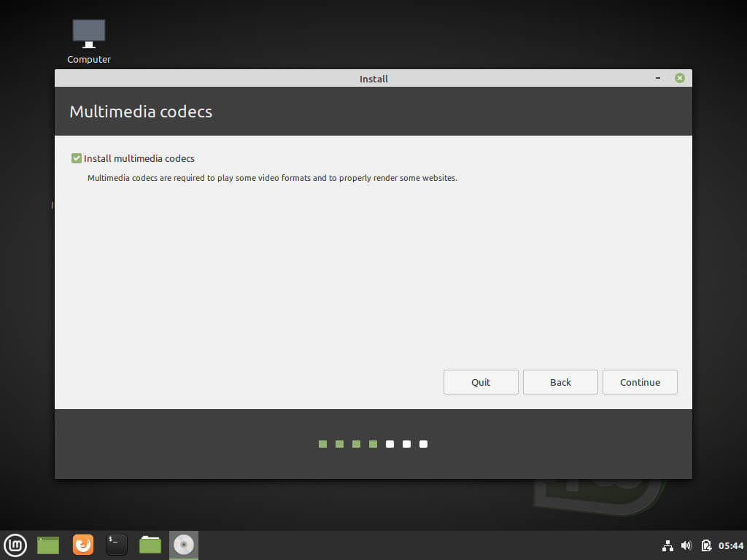The height and width of the screenshot is (560, 747).
Task: Open the Files manager from the panel
Action: coord(150,545)
